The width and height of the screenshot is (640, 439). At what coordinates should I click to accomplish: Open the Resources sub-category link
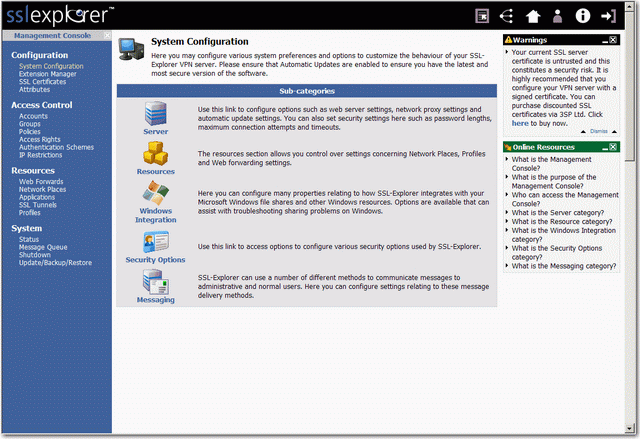click(x=156, y=171)
